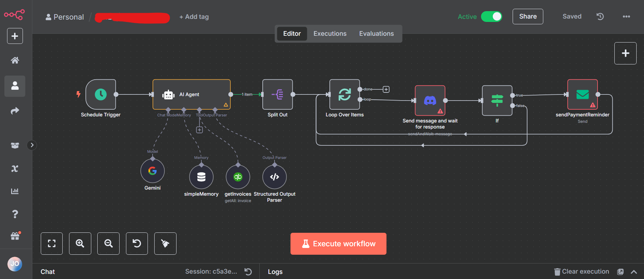Click the red redacted workflow name field
Image resolution: width=644 pixels, height=279 pixels.
click(132, 18)
